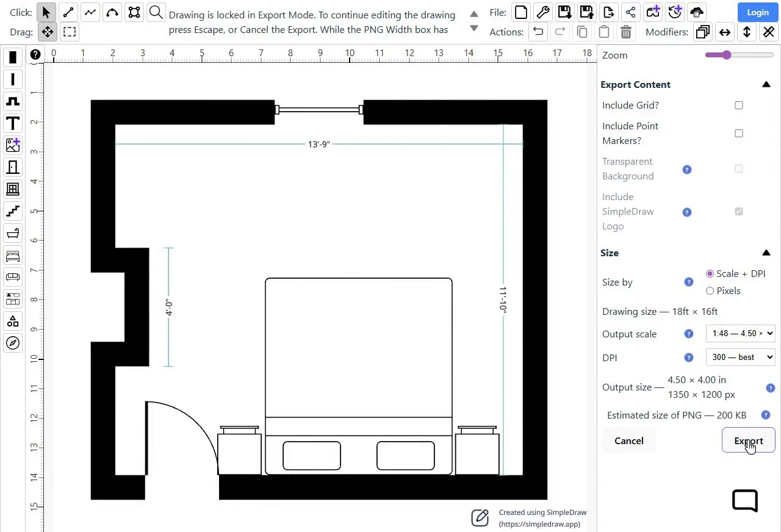Select the Scale + DPI radio option
Viewport: 781px width, 532px height.
coord(710,274)
